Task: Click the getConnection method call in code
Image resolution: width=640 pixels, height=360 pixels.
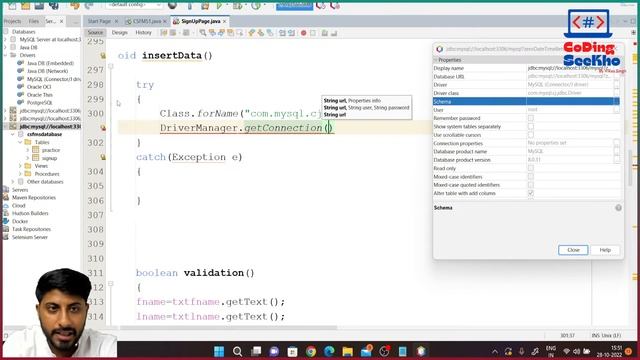Action: [x=283, y=128]
